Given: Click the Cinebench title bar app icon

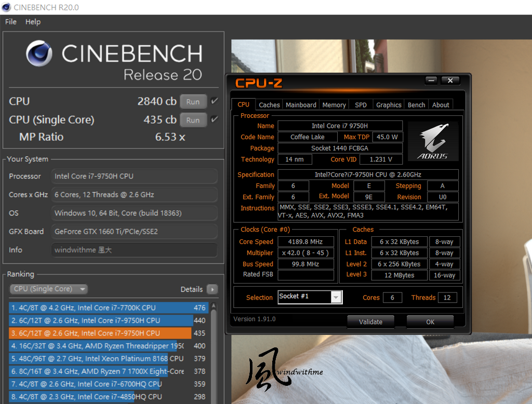Looking at the screenshot, I should tap(6, 7).
